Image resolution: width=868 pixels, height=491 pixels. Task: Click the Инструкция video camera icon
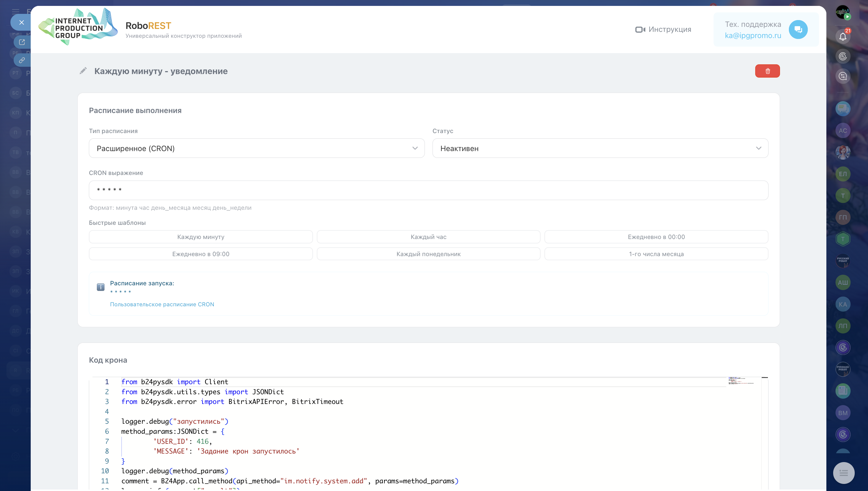[x=640, y=30]
